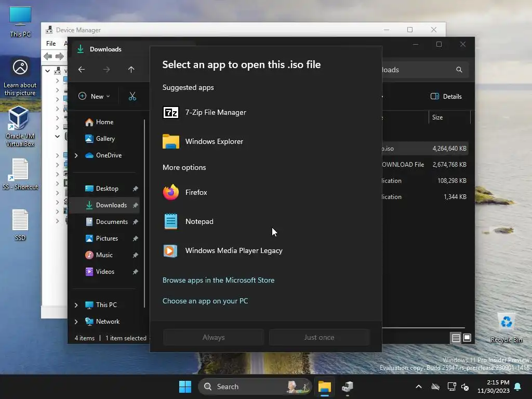Click the taskbar Search box
Viewport: 532px width, 399px height.
tap(255, 387)
